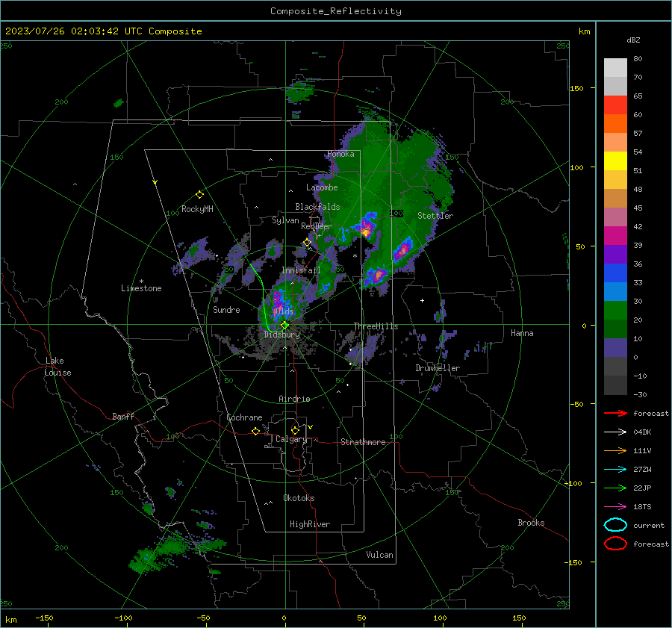Select the 80 dBZ color swatch
The image size is (672, 628).
point(615,67)
